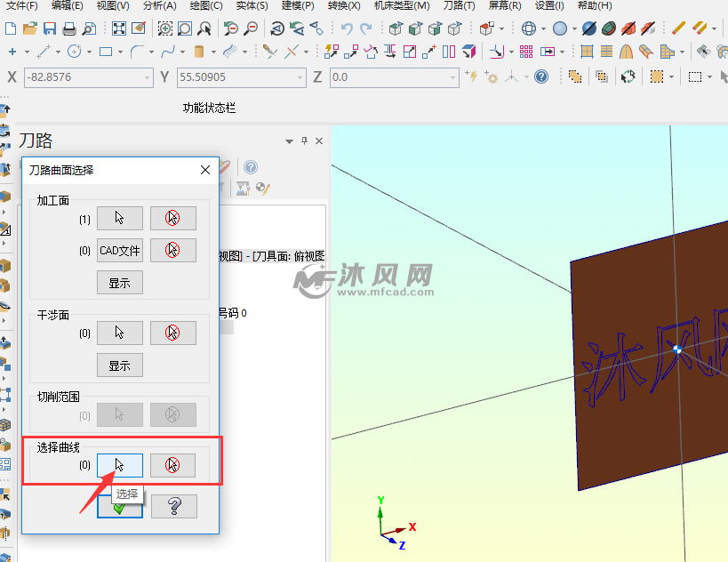The image size is (728, 562).
Task: Select the spline curve tool icon
Action: (168, 52)
